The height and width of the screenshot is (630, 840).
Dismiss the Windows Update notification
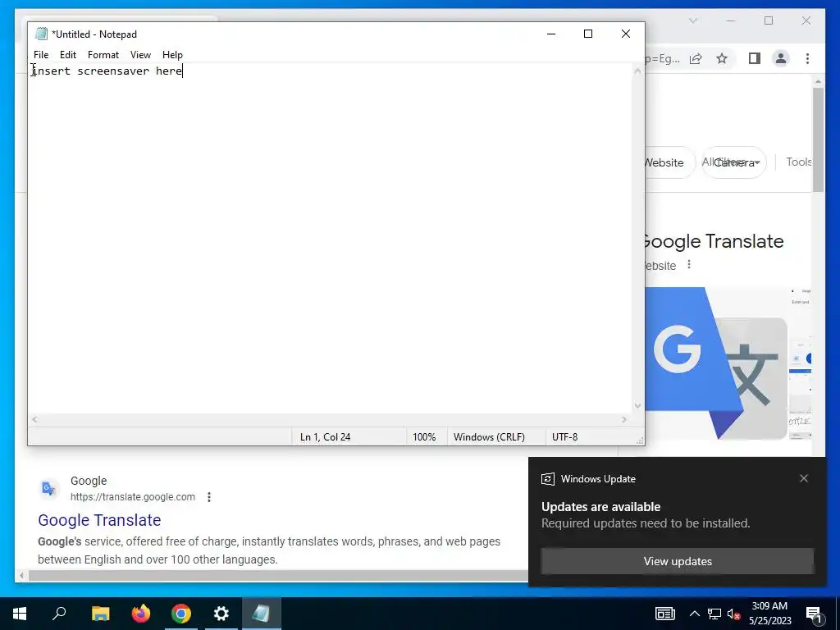pos(804,478)
